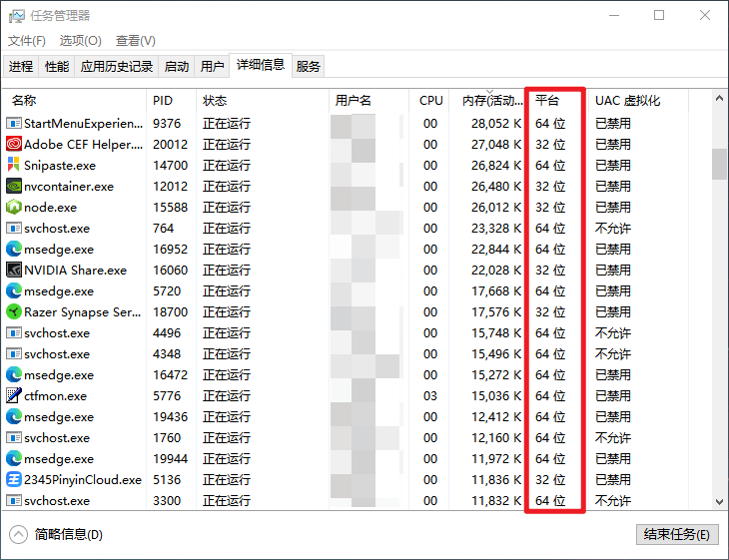Click the vertical scrollbar down arrow
The image size is (729, 560).
pyautogui.click(x=720, y=501)
